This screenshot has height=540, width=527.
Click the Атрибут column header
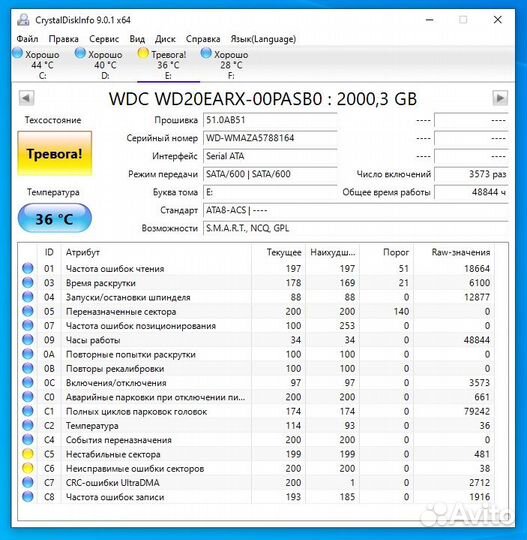click(x=156, y=252)
